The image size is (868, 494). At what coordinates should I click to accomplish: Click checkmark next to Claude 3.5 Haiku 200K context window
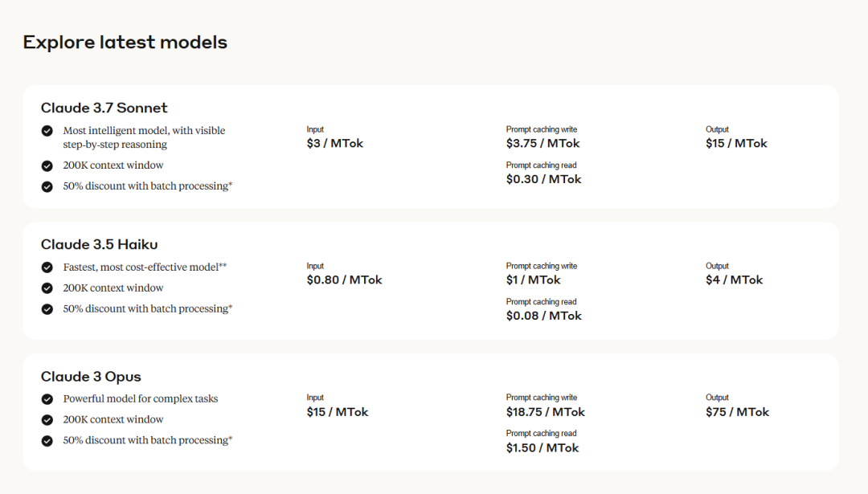pyautogui.click(x=47, y=288)
